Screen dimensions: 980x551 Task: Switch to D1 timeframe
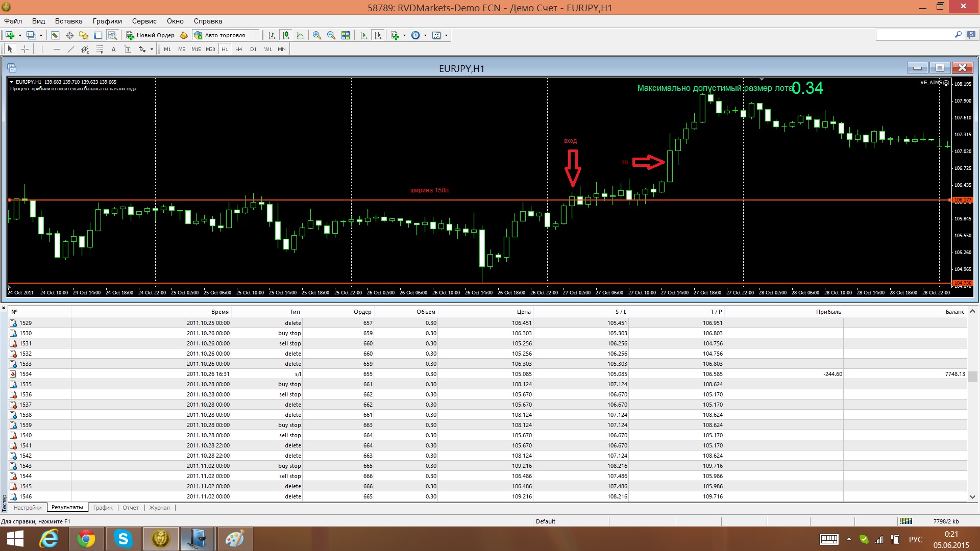click(x=253, y=49)
